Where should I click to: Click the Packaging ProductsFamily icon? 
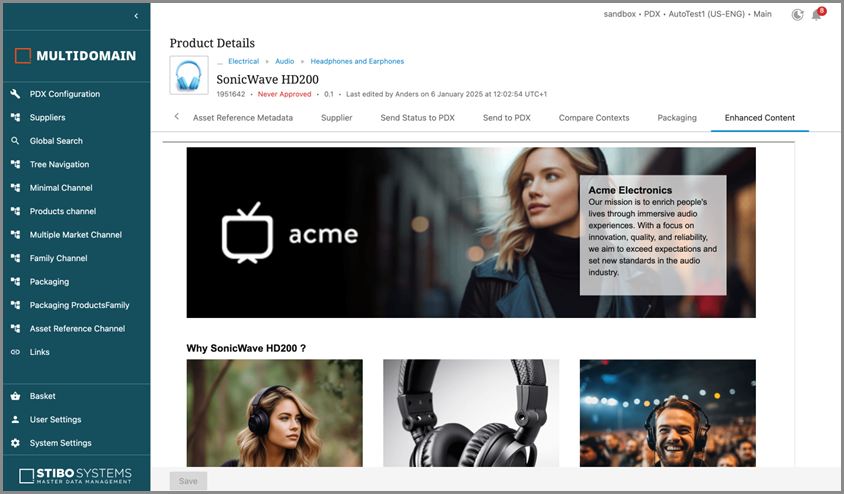pyautogui.click(x=15, y=305)
